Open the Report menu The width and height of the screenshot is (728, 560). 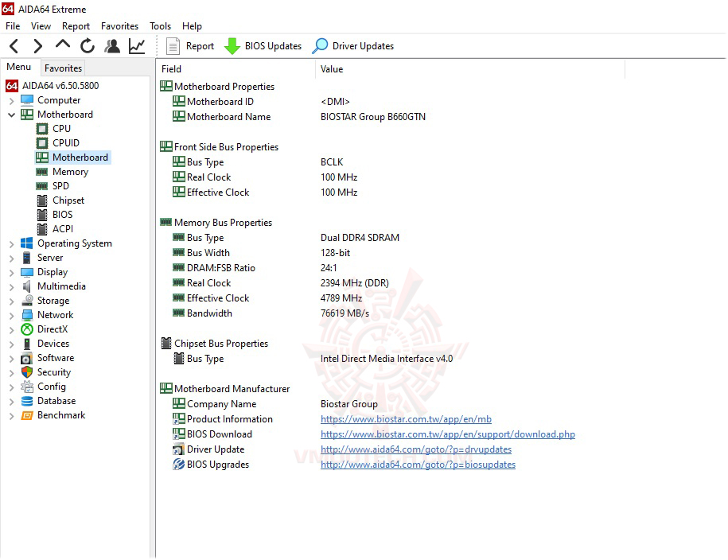point(76,26)
